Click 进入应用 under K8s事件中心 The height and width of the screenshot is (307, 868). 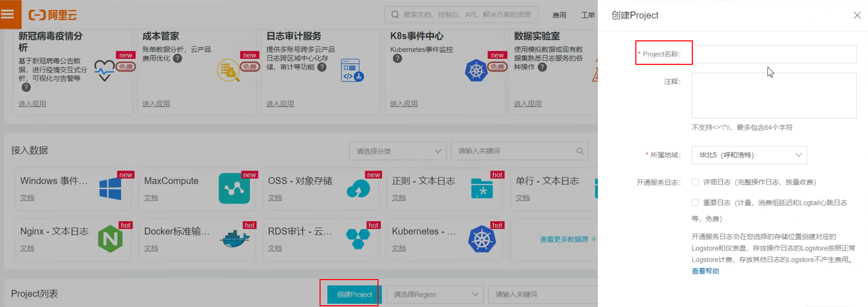pos(404,103)
